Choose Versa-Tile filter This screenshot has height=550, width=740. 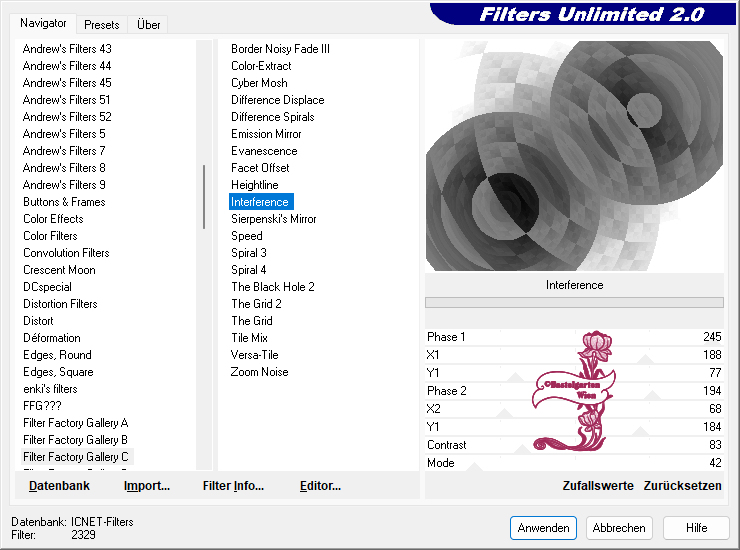tap(254, 355)
